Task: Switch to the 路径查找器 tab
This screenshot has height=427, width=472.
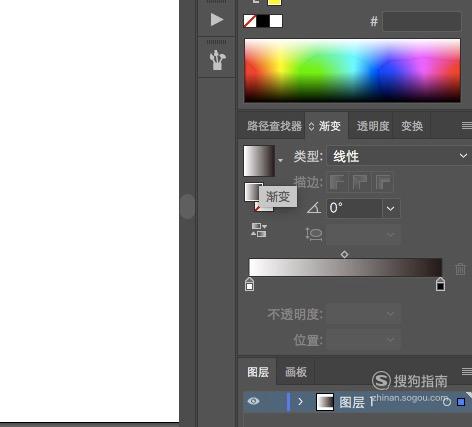Action: point(274,126)
